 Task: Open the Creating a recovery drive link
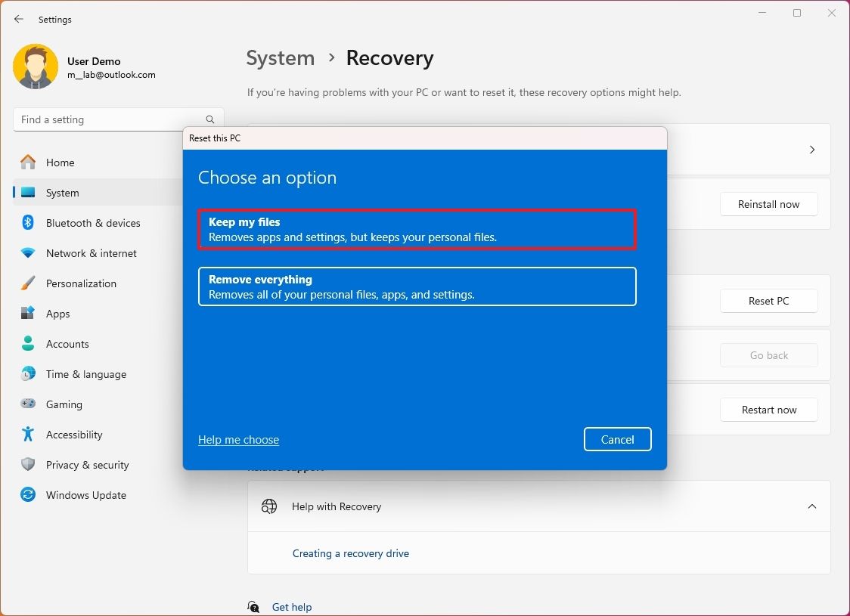351,553
